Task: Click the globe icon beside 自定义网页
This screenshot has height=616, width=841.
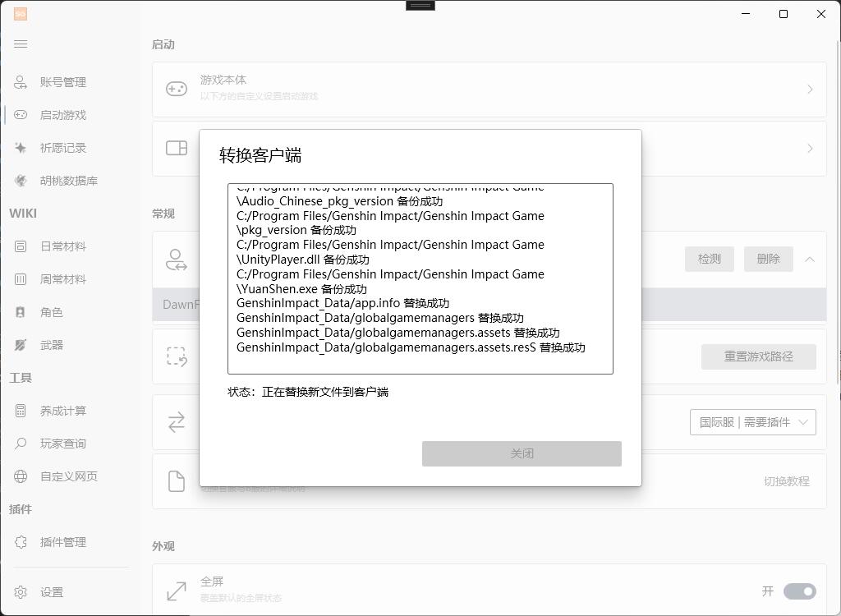Action: (x=21, y=476)
